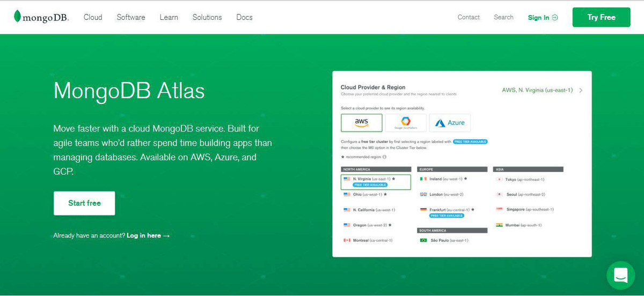Select Montreal region with Canada flag
Image resolution: width=644 pixels, height=296 pixels.
[x=368, y=240]
